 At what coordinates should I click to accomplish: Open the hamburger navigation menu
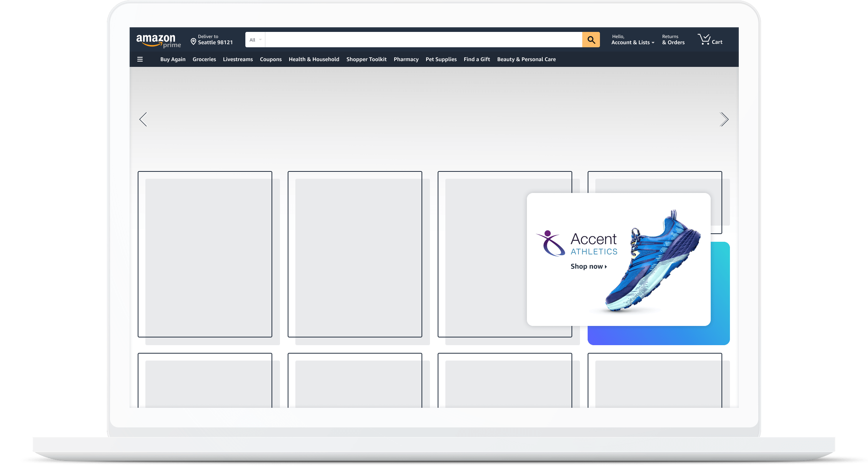coord(140,59)
